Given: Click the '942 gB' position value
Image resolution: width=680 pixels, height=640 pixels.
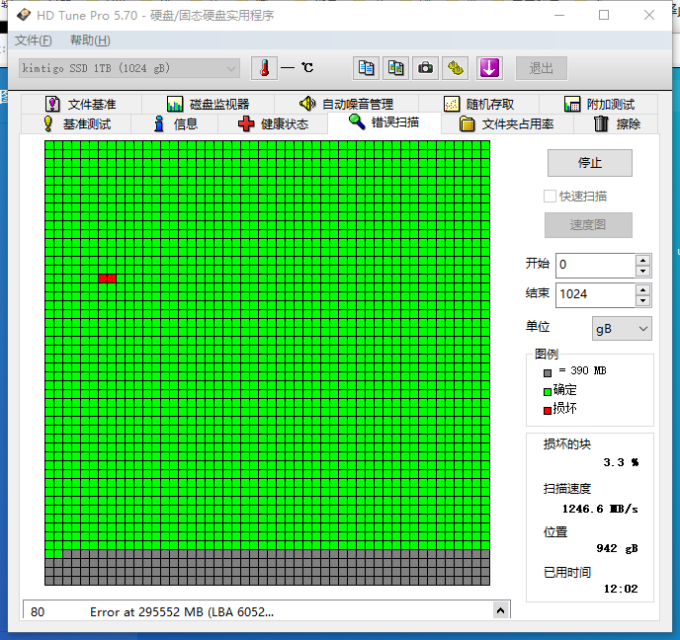Looking at the screenshot, I should (617, 549).
